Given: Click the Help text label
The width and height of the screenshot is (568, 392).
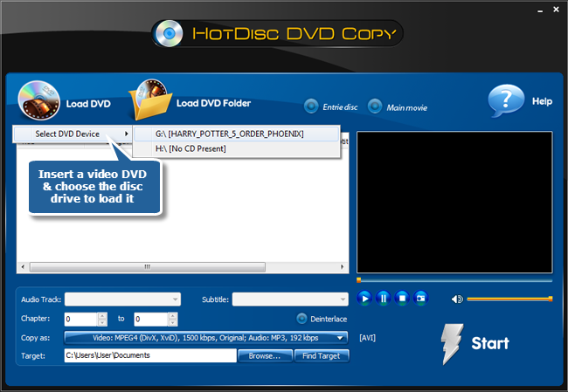Looking at the screenshot, I should tap(542, 101).
